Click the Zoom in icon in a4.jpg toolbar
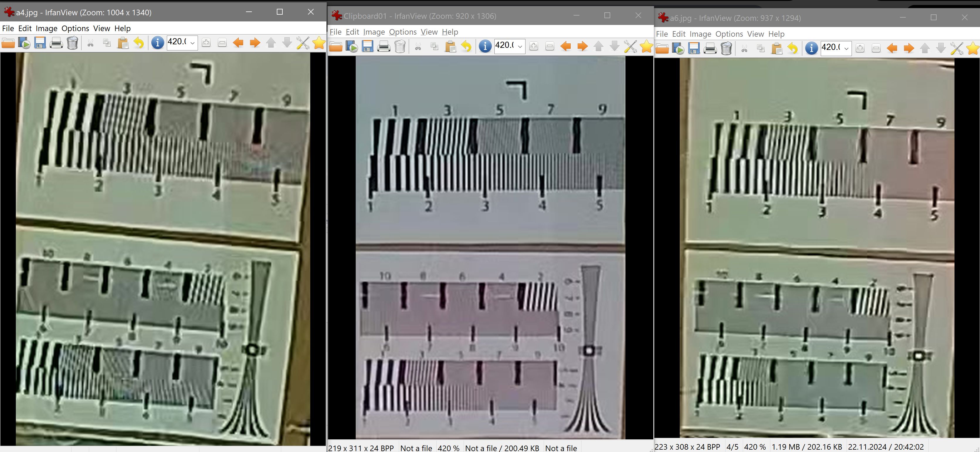Screen dimensions: 980x452 (206, 43)
